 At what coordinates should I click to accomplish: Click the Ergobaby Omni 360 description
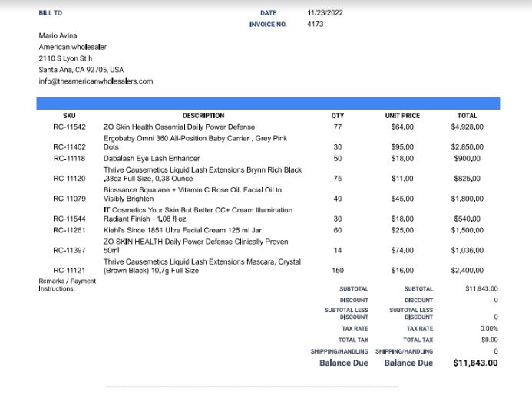(x=196, y=143)
